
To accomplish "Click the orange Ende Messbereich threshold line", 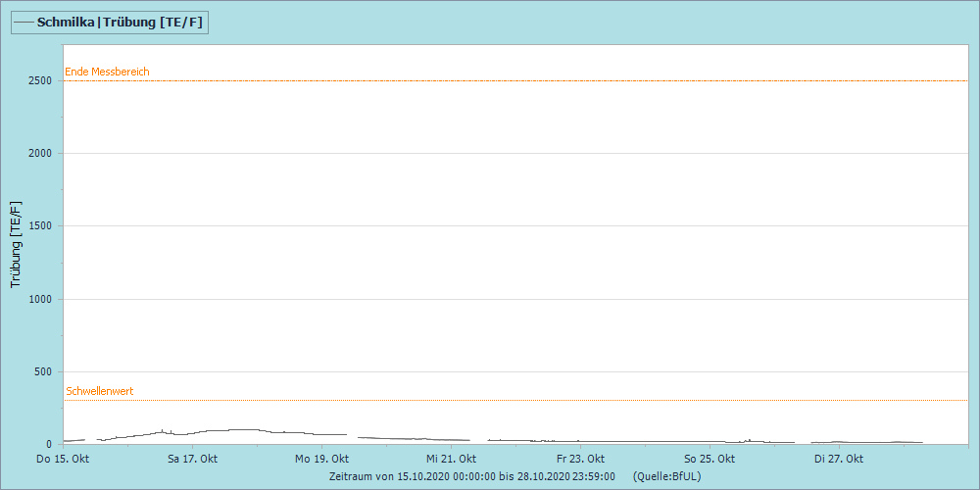I will [515, 80].
